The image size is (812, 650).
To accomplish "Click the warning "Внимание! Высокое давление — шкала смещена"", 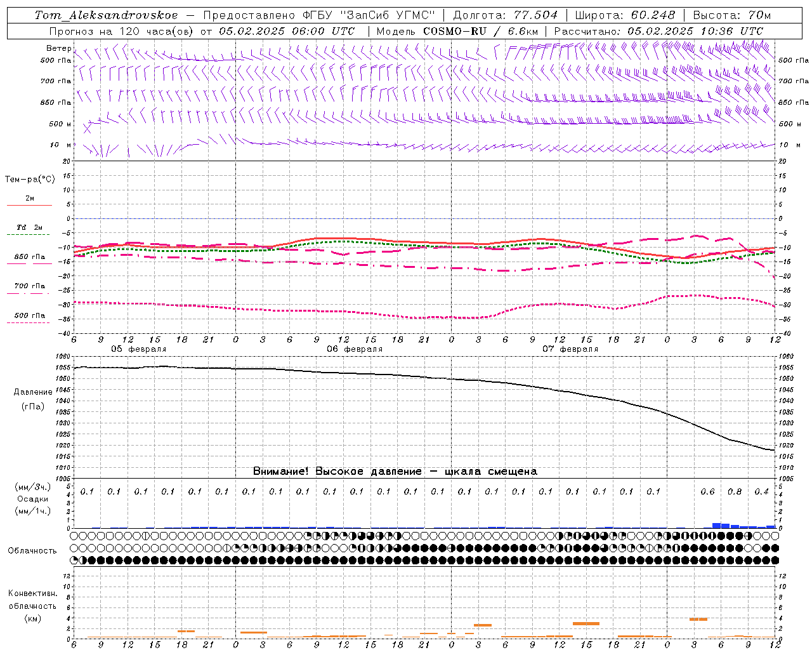I will click(x=395, y=471).
